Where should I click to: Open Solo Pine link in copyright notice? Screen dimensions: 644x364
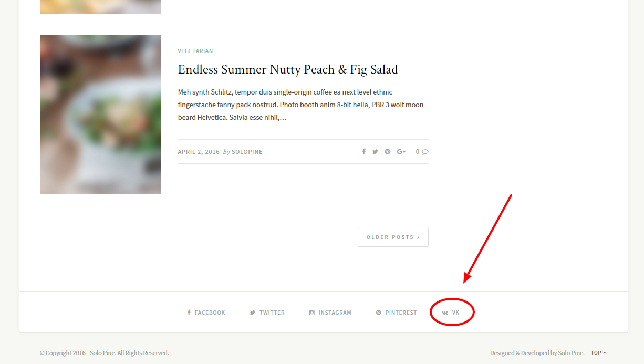pos(102,353)
